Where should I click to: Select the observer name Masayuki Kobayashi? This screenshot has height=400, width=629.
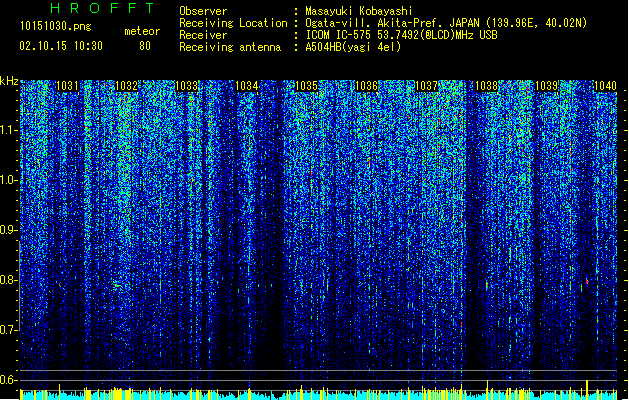coord(359,11)
